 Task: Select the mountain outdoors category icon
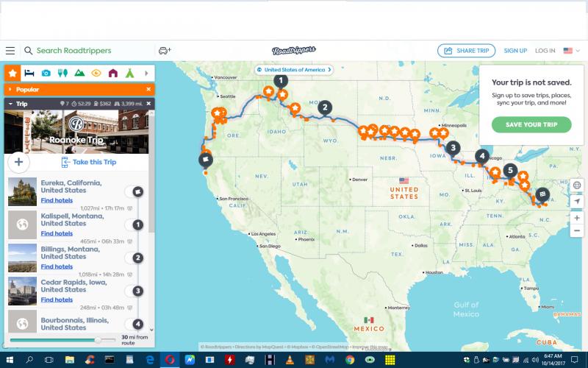point(79,73)
